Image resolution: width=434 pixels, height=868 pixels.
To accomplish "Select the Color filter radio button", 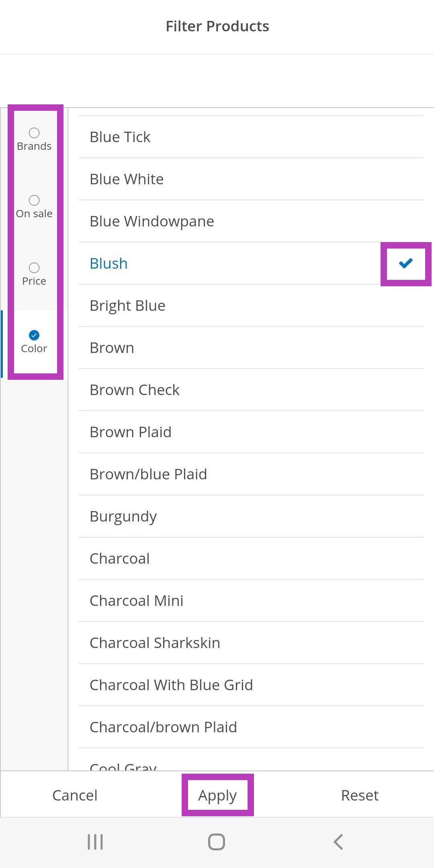I will [x=34, y=335].
